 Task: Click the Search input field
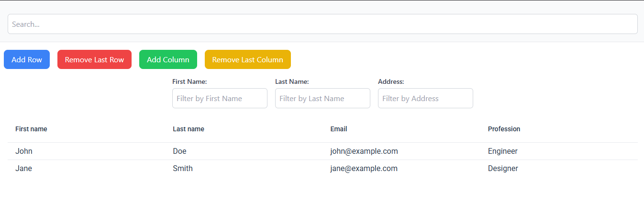coord(322,24)
